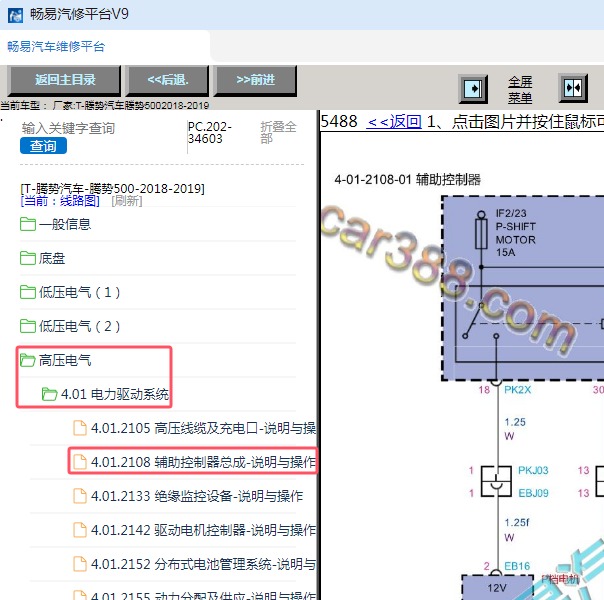The width and height of the screenshot is (604, 600).
Task: Click the PKJ03 connector label
Action: 533,470
